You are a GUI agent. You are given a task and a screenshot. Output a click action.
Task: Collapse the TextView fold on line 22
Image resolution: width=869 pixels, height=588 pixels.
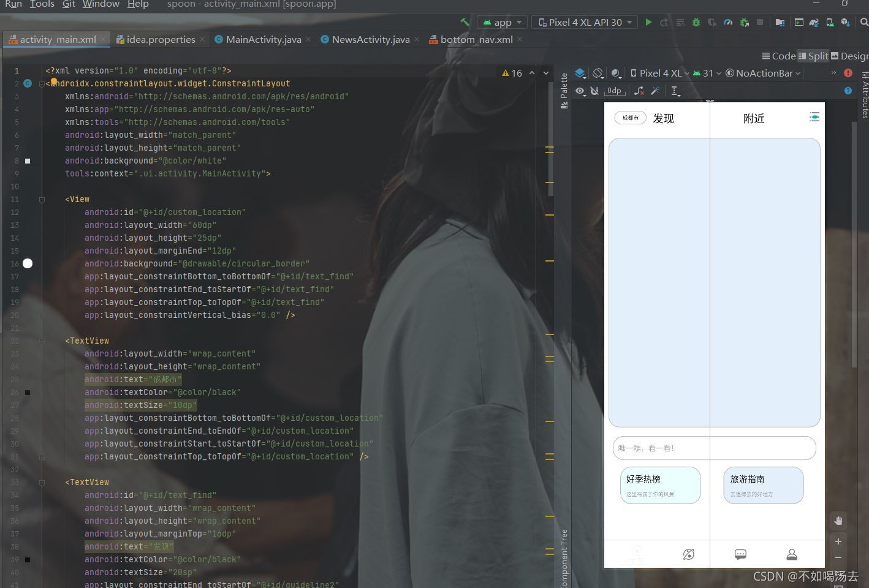click(42, 341)
